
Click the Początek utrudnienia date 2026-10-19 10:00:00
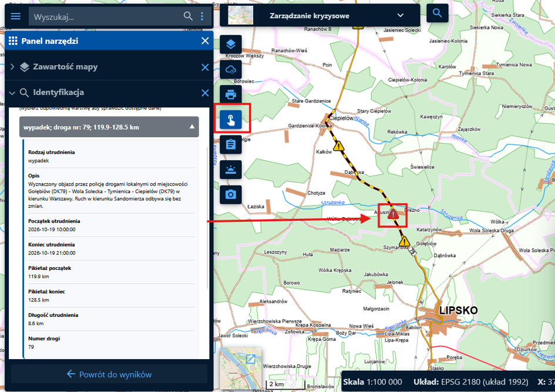(52, 229)
